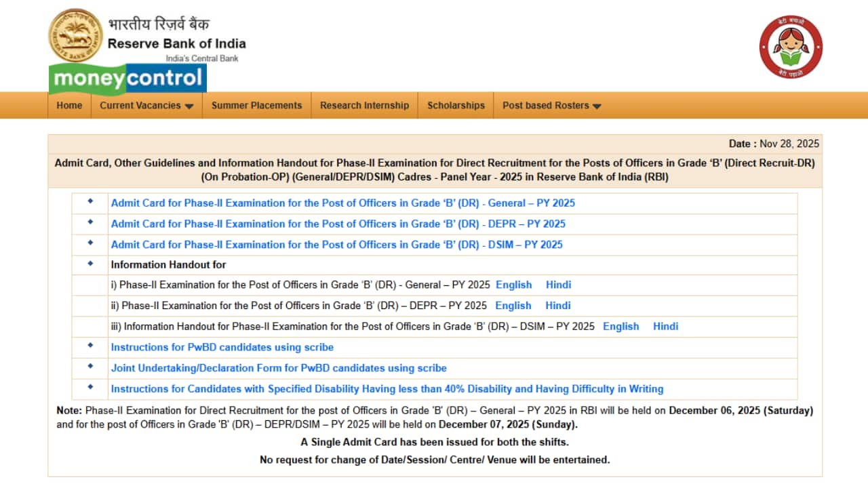The image size is (868, 488).
Task: Open the Scholarships menu item
Action: (x=455, y=105)
